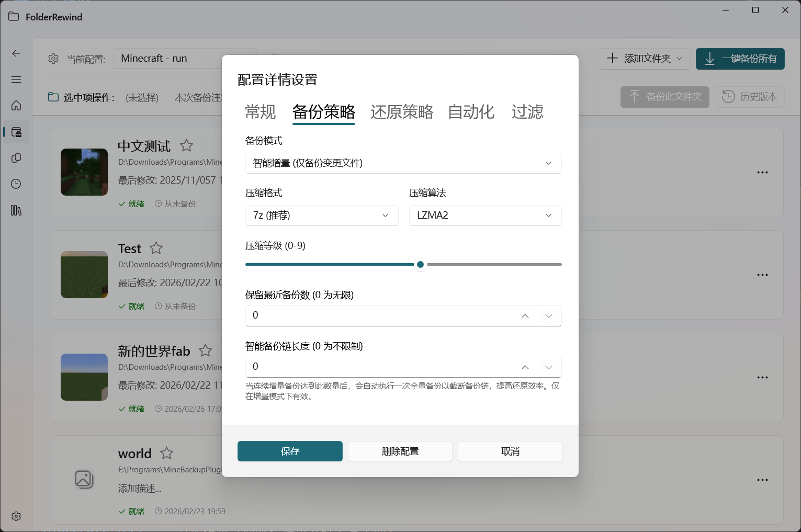The image size is (801, 532).
Task: Select the home icon in the sidebar
Action: pos(16,105)
